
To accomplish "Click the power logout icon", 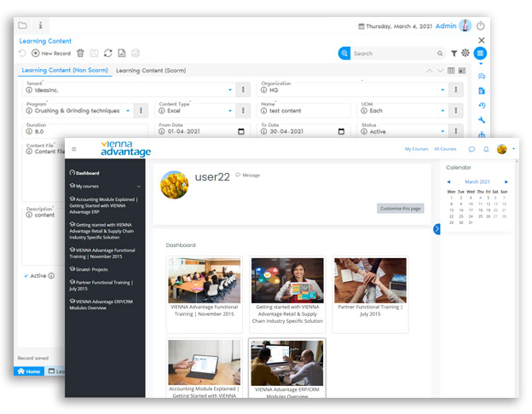I will (481, 26).
